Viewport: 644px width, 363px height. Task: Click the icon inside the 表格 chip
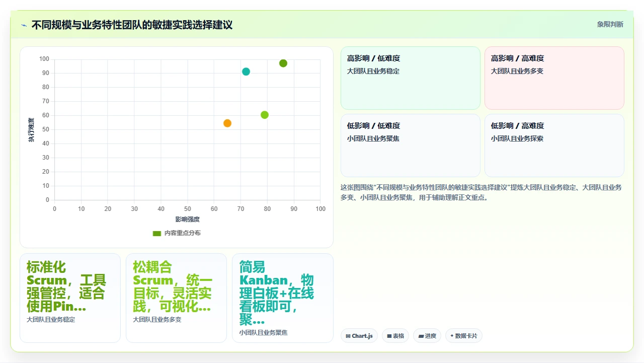click(x=389, y=336)
